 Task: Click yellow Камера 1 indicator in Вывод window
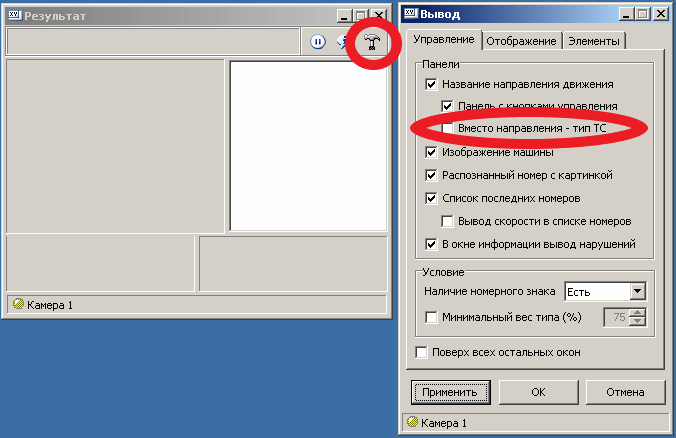tap(413, 422)
